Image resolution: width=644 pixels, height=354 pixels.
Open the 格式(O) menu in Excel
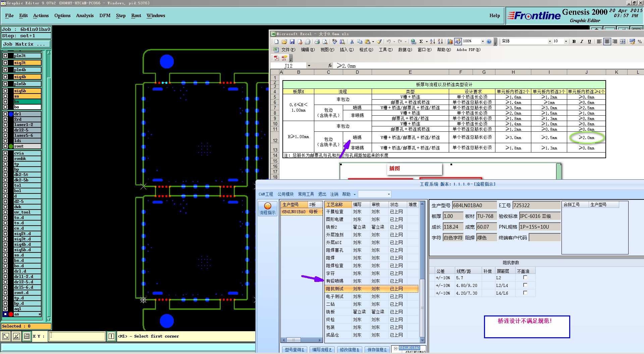366,50
